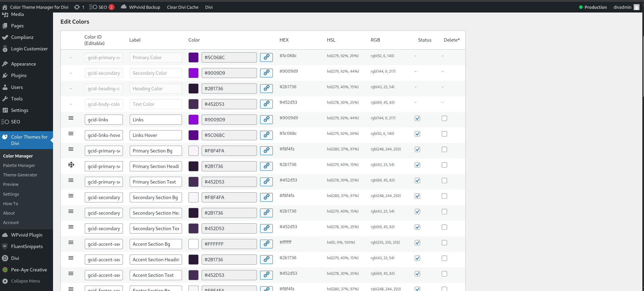Click the link icon in Links Hover row
The height and width of the screenshot is (291, 644).
[x=266, y=135]
